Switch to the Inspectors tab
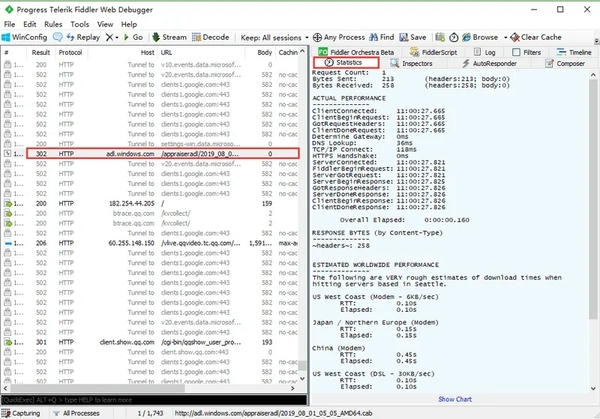The image size is (600, 419). [x=411, y=64]
